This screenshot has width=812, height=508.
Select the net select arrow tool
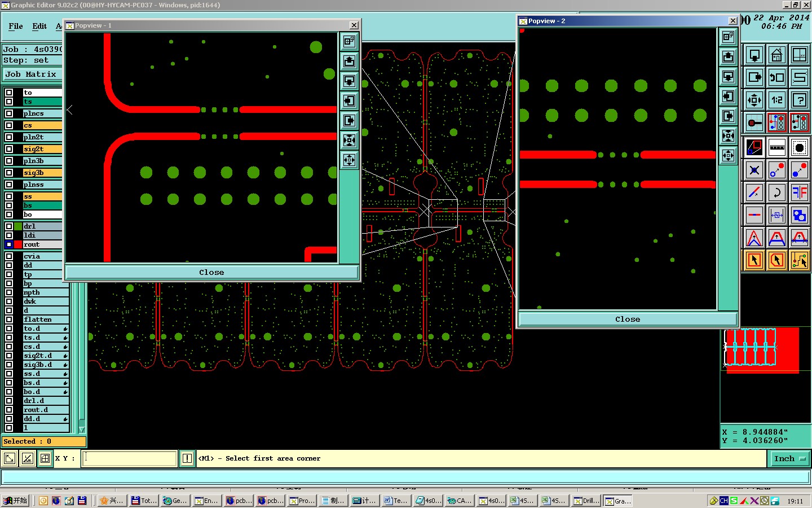coord(799,260)
